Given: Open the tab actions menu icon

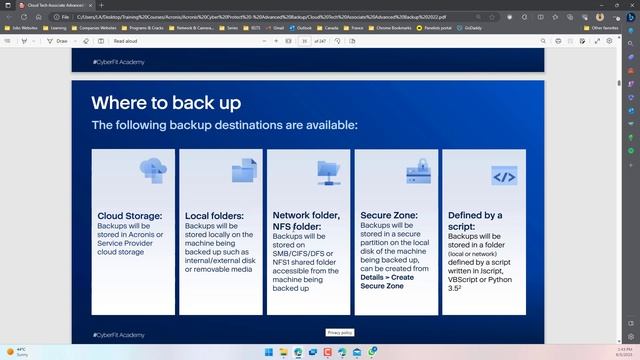Looking at the screenshot, I should (x=8, y=5).
